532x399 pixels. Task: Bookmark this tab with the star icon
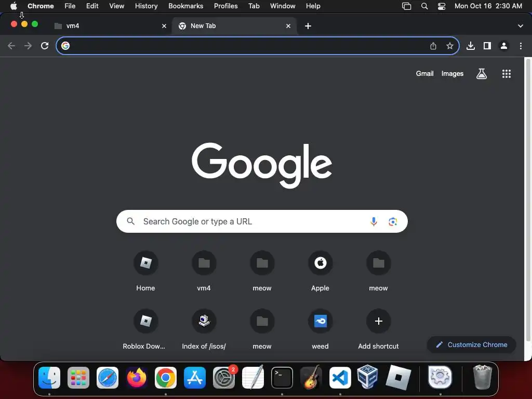[x=450, y=46]
